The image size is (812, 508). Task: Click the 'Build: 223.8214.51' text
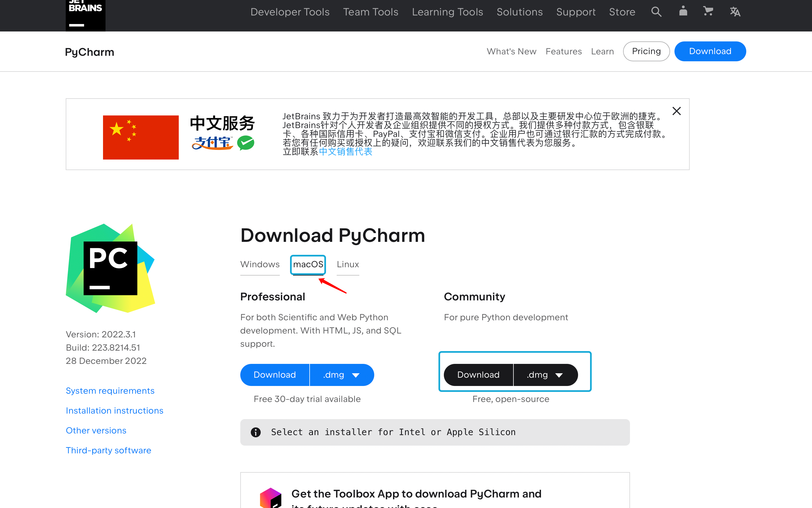pyautogui.click(x=103, y=347)
